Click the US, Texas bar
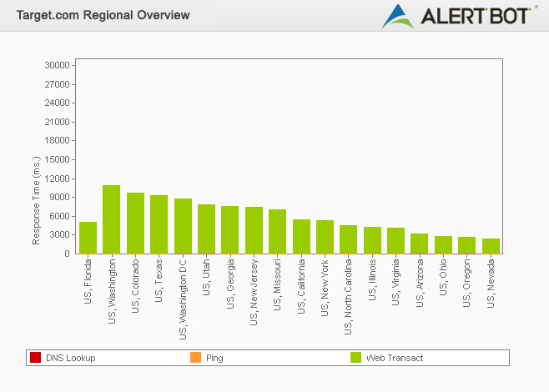This screenshot has width=549, height=392. coord(159,224)
